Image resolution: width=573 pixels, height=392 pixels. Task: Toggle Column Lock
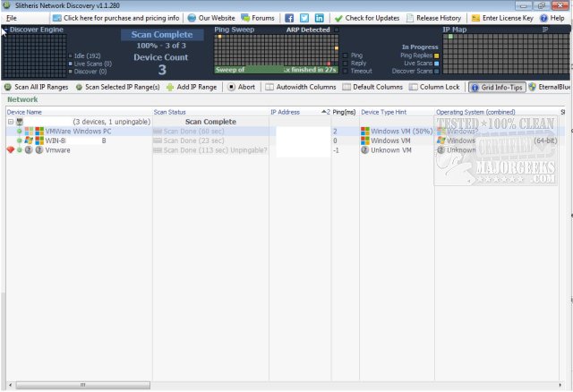point(434,87)
